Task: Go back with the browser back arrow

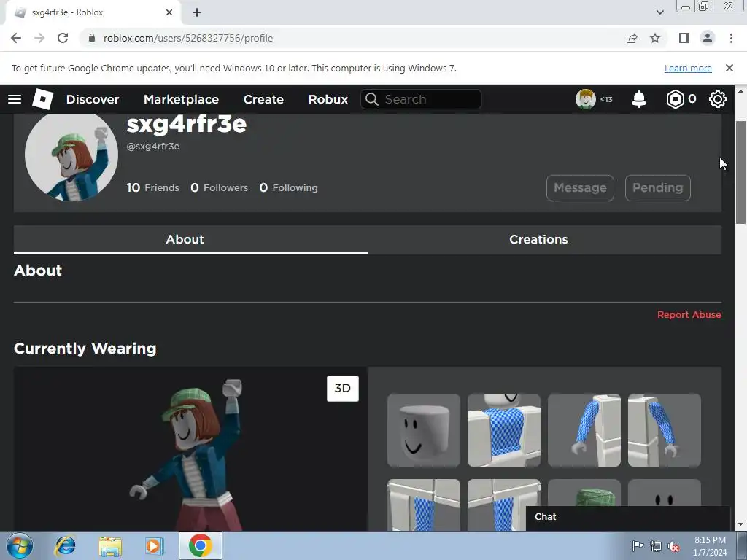Action: 16,38
